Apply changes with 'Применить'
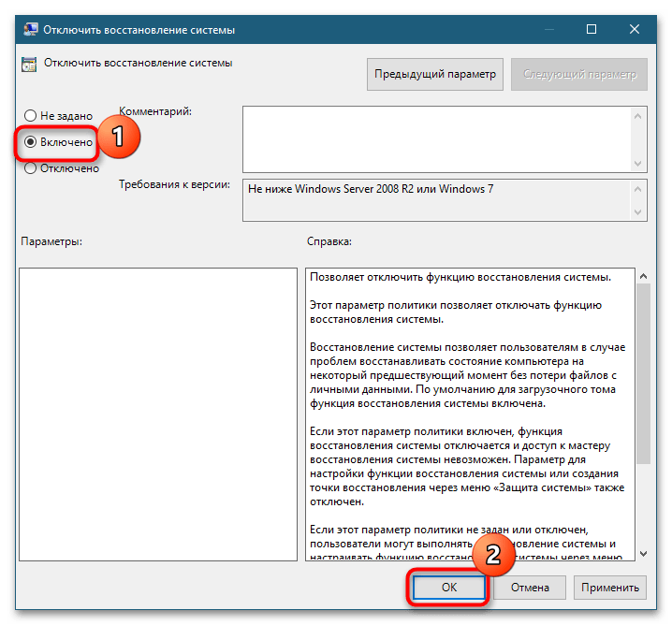The image size is (672, 625). pos(610,587)
